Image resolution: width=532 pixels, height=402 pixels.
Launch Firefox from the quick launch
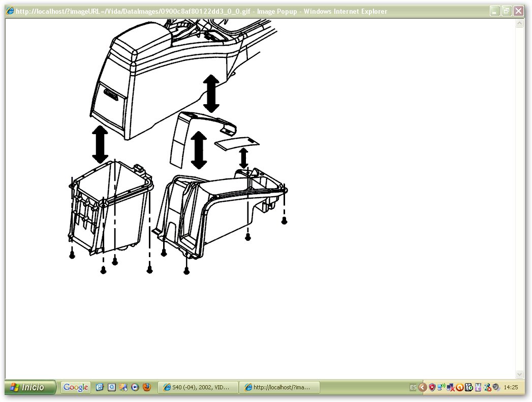pyautogui.click(x=146, y=387)
